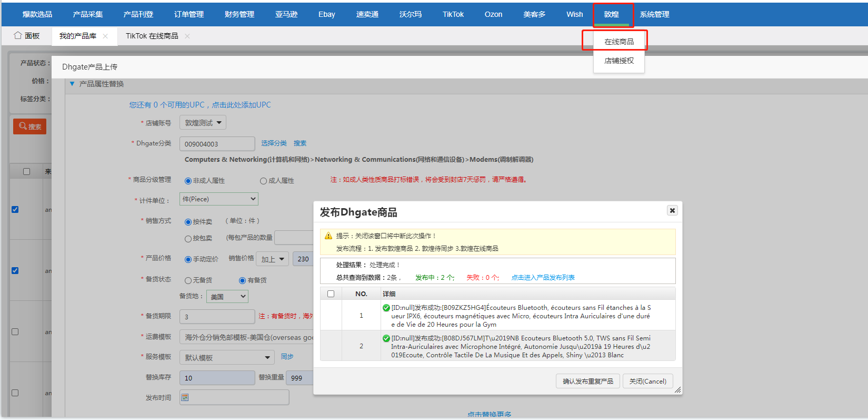Open the Ebay menu
Screen dimensions: 868x420
tap(327, 14)
